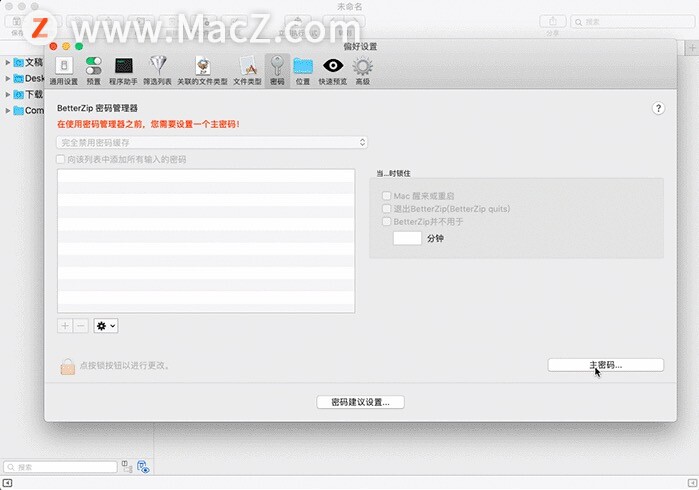Screen dimensions: 699x490
Task: Toggle the 退出BetterZip(BetterZip quits) checkbox
Action: [387, 209]
